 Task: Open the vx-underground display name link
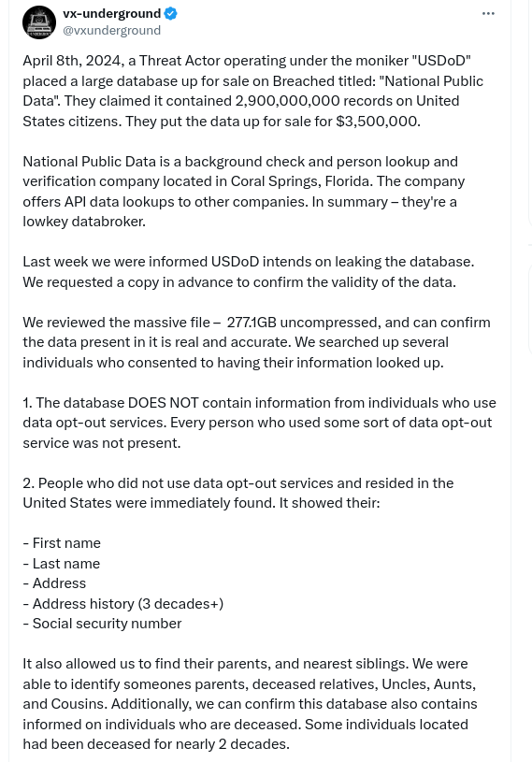pos(112,14)
